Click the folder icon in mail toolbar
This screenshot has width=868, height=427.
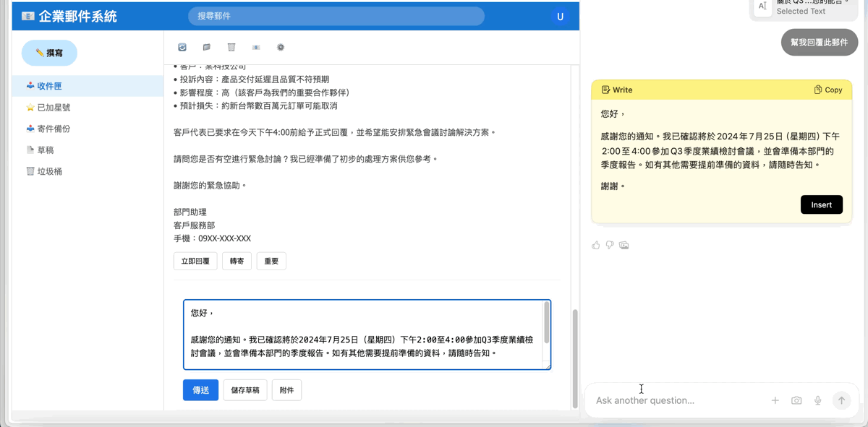pos(207,48)
